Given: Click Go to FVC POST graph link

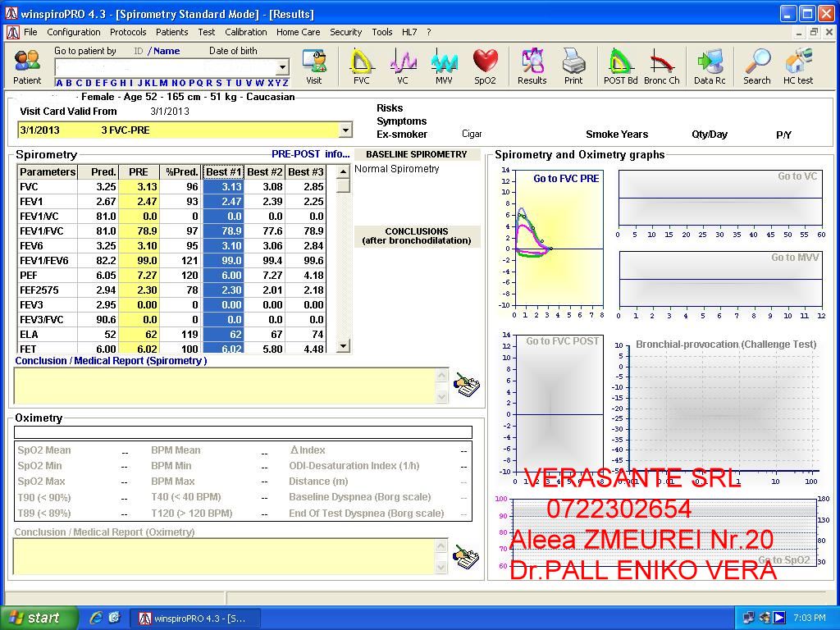Looking at the screenshot, I should [562, 341].
